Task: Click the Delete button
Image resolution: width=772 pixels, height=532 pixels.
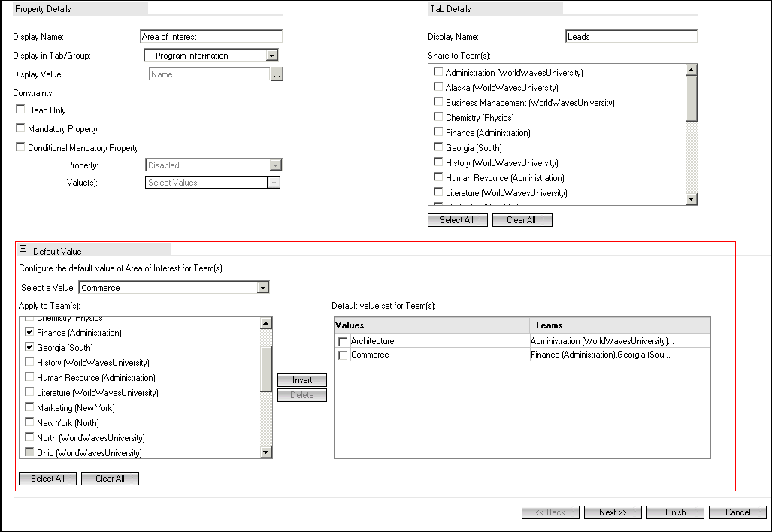Action: [x=301, y=395]
